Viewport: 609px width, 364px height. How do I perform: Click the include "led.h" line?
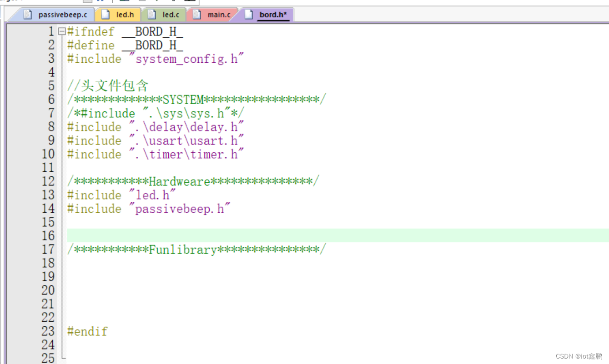point(121,195)
